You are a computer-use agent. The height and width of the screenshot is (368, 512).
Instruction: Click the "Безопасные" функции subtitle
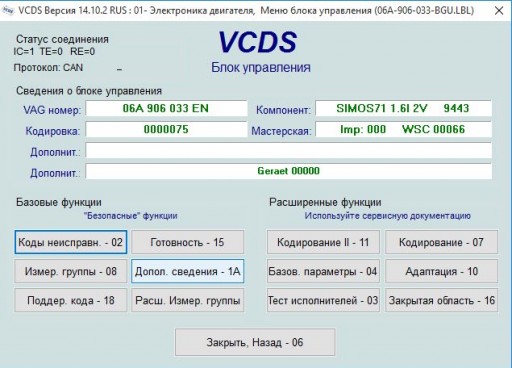[x=131, y=216]
